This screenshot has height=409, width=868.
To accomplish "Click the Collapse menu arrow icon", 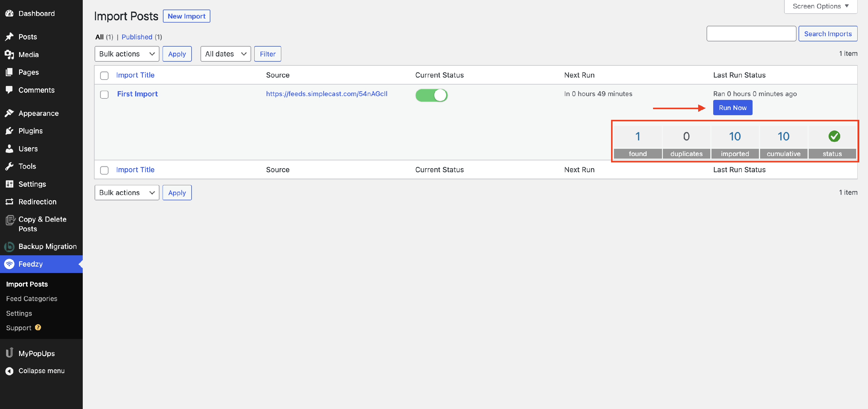I will tap(10, 371).
